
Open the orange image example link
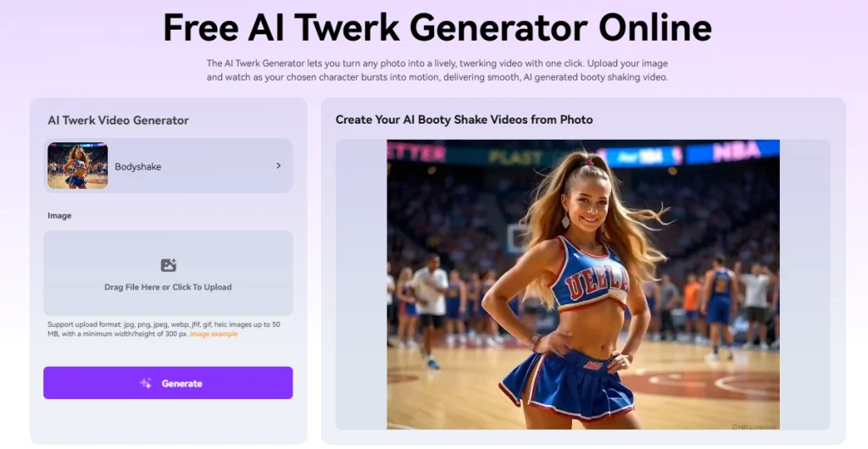point(214,334)
